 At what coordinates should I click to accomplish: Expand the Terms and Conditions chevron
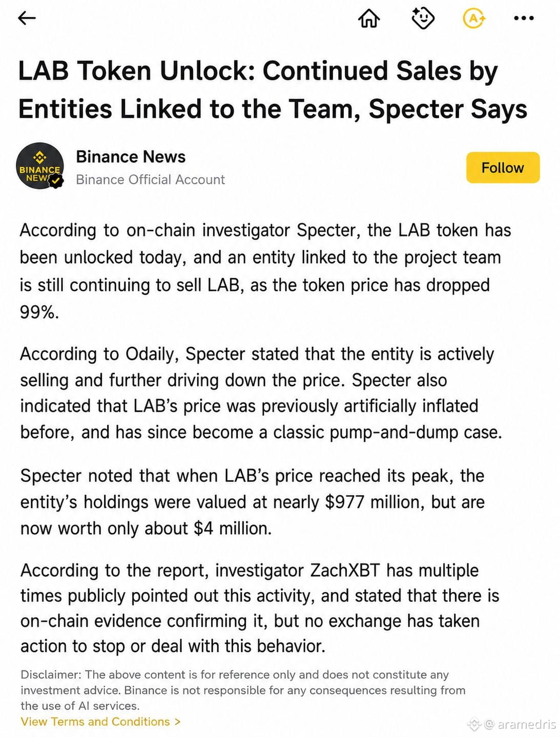click(177, 722)
